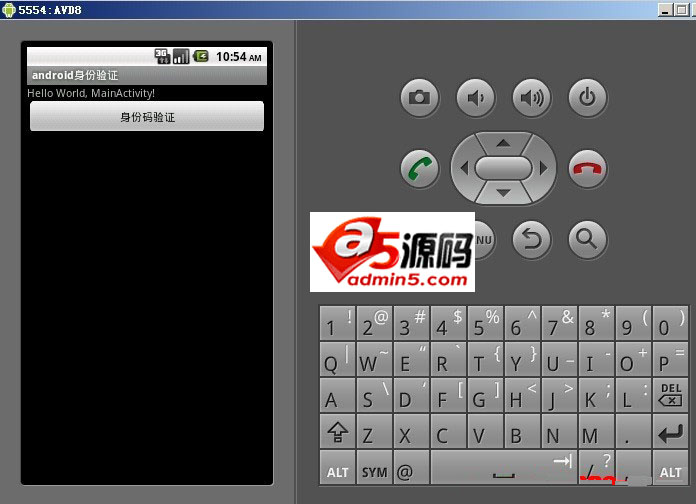Click the volume down hardware button
This screenshot has width=696, height=504.
tap(475, 98)
